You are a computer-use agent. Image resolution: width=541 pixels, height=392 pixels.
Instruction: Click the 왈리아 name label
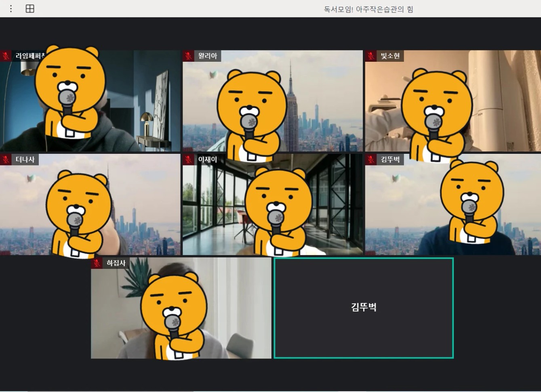pyautogui.click(x=208, y=56)
